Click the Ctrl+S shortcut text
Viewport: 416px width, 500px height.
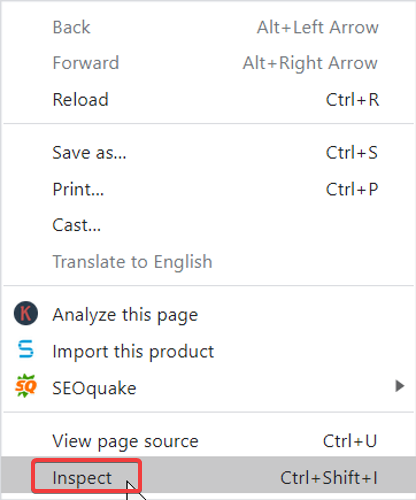tap(352, 153)
